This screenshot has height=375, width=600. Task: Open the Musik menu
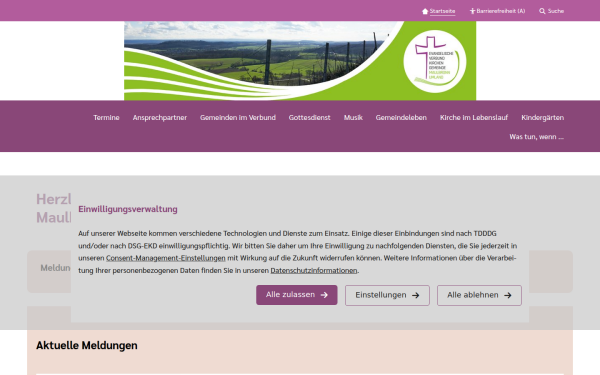coord(353,117)
